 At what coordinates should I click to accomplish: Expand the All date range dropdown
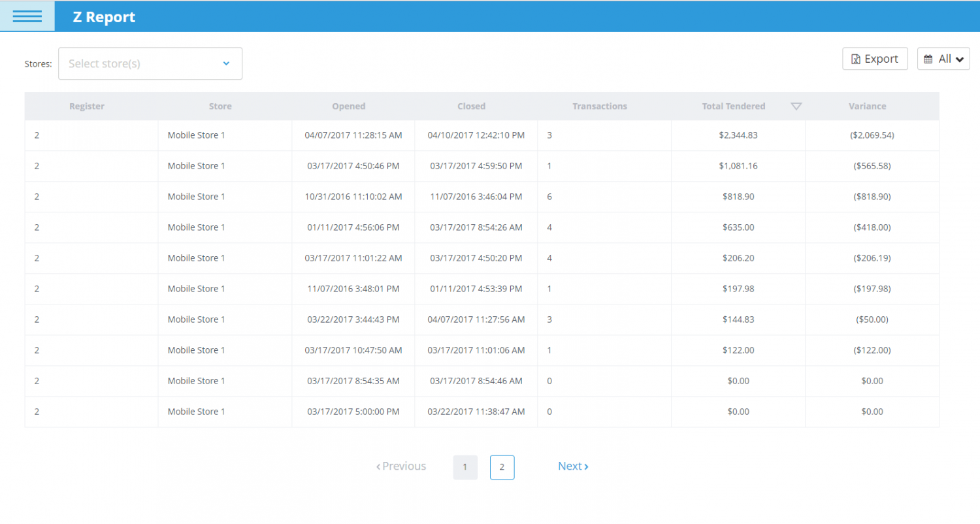pyautogui.click(x=944, y=58)
